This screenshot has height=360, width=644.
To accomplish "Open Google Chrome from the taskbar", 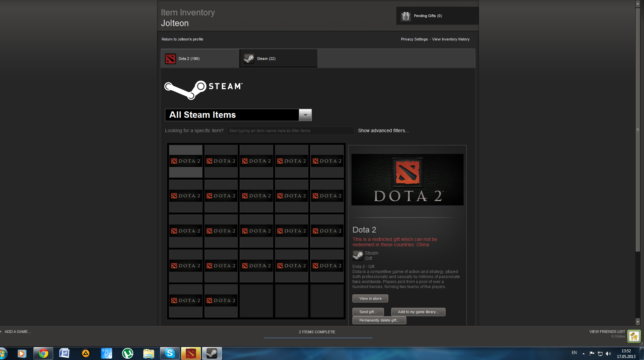I will click(x=43, y=353).
